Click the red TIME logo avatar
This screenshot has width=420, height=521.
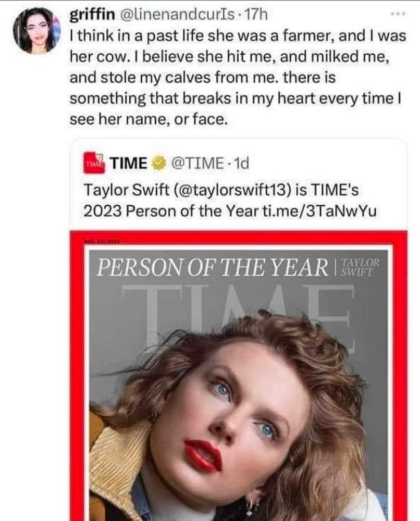coord(94,164)
